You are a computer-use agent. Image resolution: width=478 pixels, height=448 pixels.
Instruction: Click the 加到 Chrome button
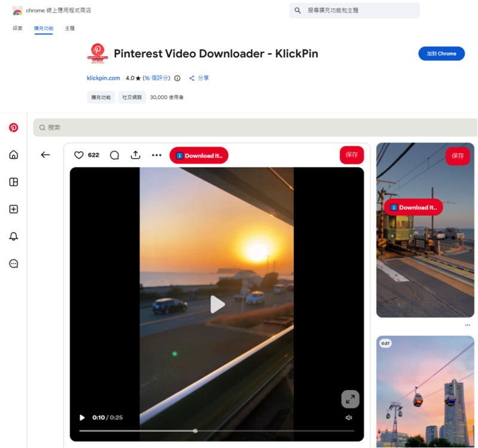(x=441, y=54)
